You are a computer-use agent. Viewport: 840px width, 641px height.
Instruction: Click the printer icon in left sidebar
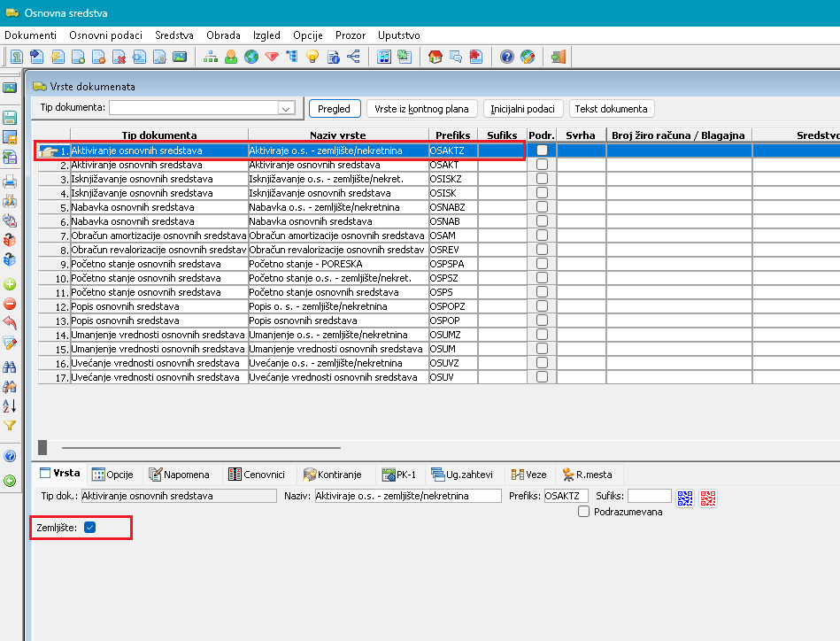click(x=10, y=181)
